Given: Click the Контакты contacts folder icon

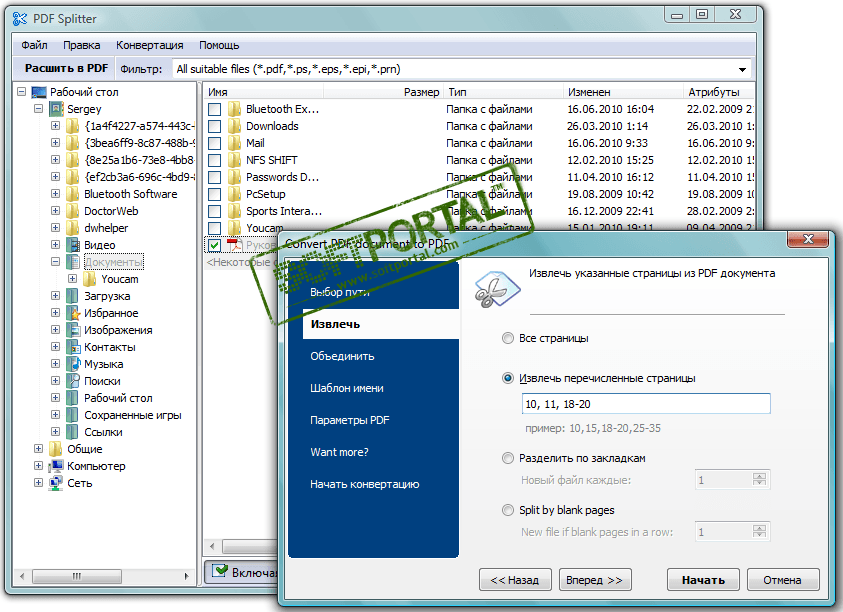Looking at the screenshot, I should 73,347.
